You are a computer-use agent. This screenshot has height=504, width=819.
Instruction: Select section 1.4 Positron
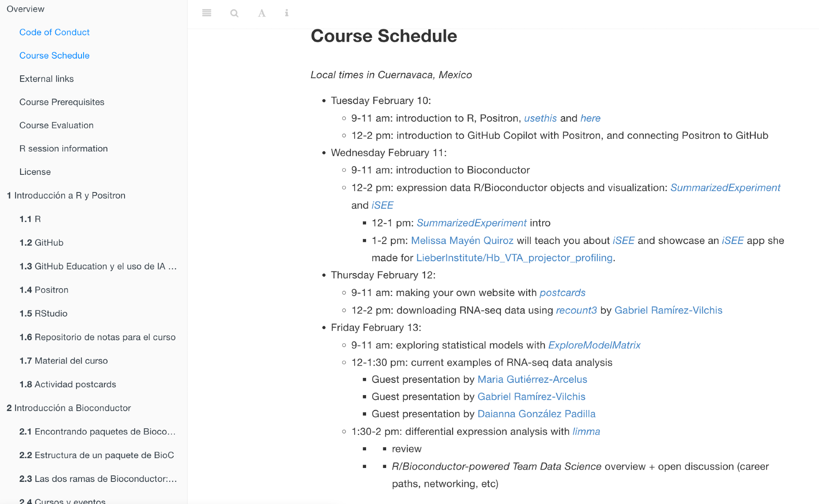coord(44,290)
